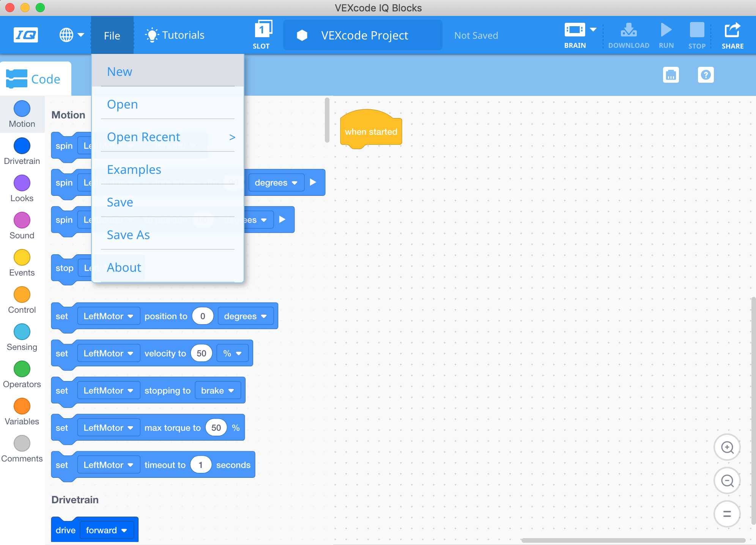Viewport: 756px width, 545px height.
Task: Expand the Brain dropdown arrow
Action: (x=593, y=29)
